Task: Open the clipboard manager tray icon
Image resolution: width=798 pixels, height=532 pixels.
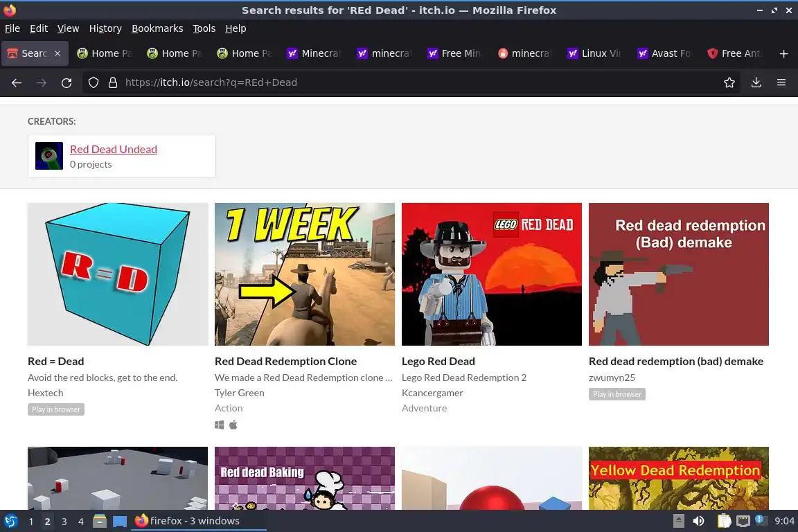Action: [x=724, y=521]
